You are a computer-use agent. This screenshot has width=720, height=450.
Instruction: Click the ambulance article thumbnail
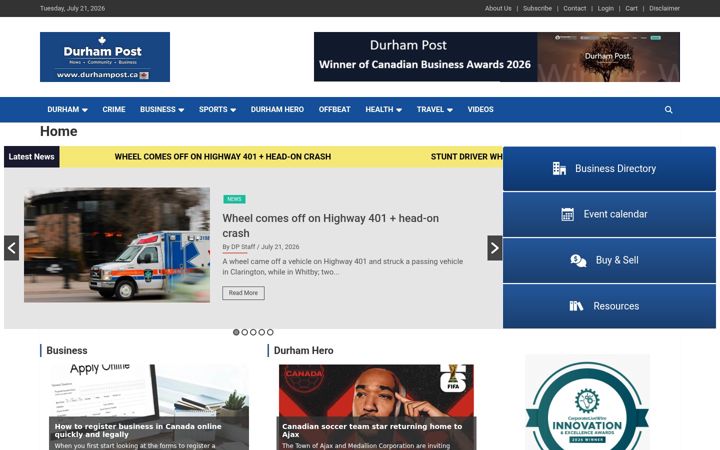[x=117, y=245]
